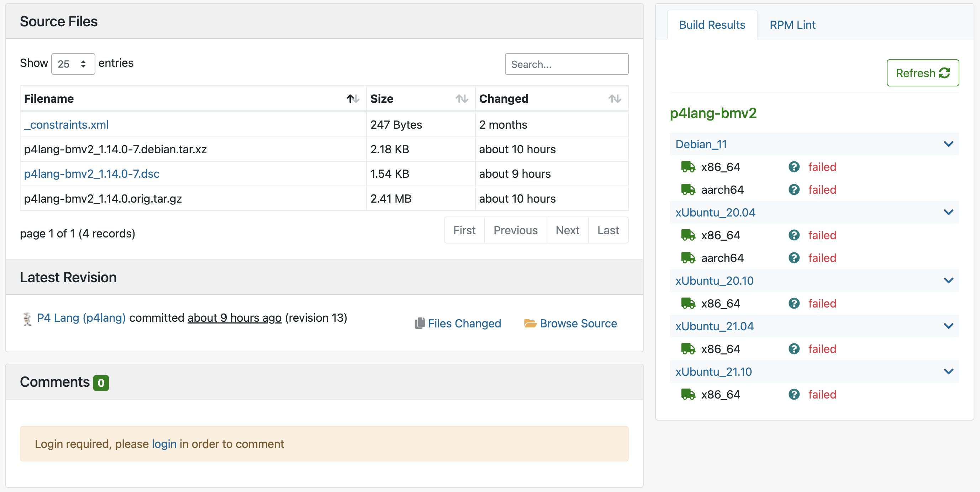The image size is (980, 492).
Task: Click the p4lang-bmv2 package heading link
Action: pyautogui.click(x=713, y=113)
